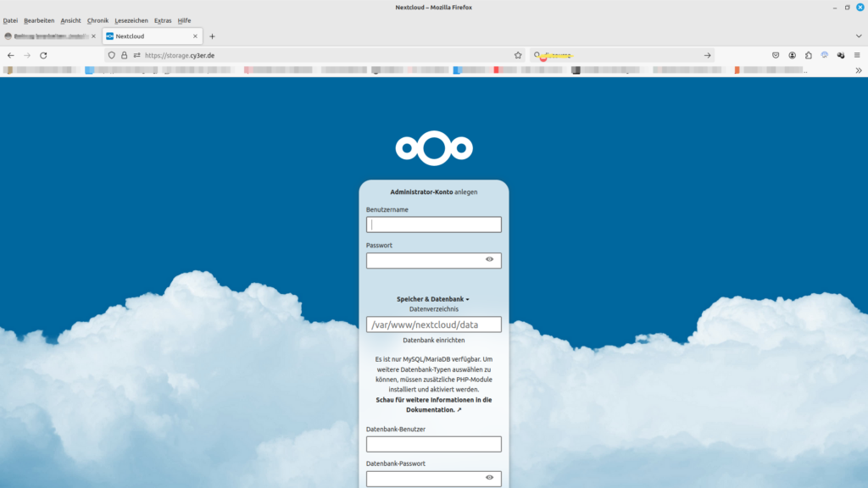Open the Lesezeichen menu
The width and height of the screenshot is (868, 488).
(131, 20)
